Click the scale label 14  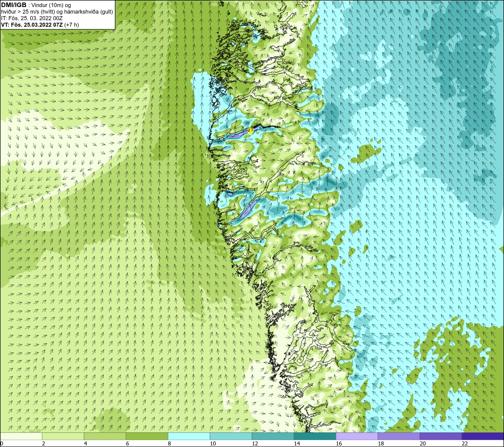point(297,443)
